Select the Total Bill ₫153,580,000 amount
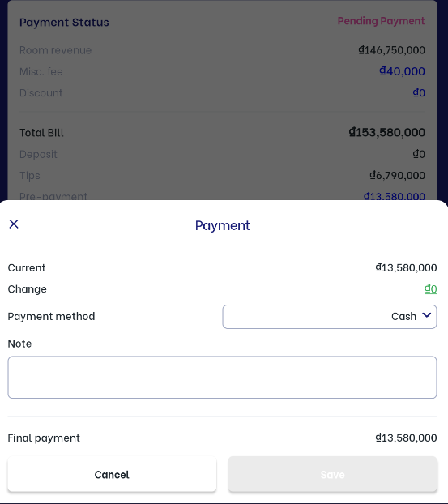 [387, 132]
